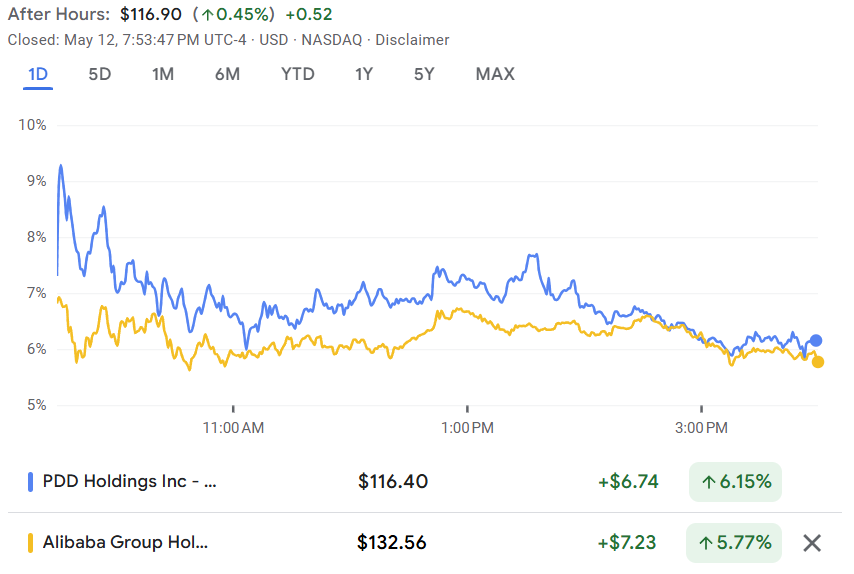Viewport: 854px width, 574px height.
Task: Remove Alibaba comparison with the X icon
Action: click(812, 543)
